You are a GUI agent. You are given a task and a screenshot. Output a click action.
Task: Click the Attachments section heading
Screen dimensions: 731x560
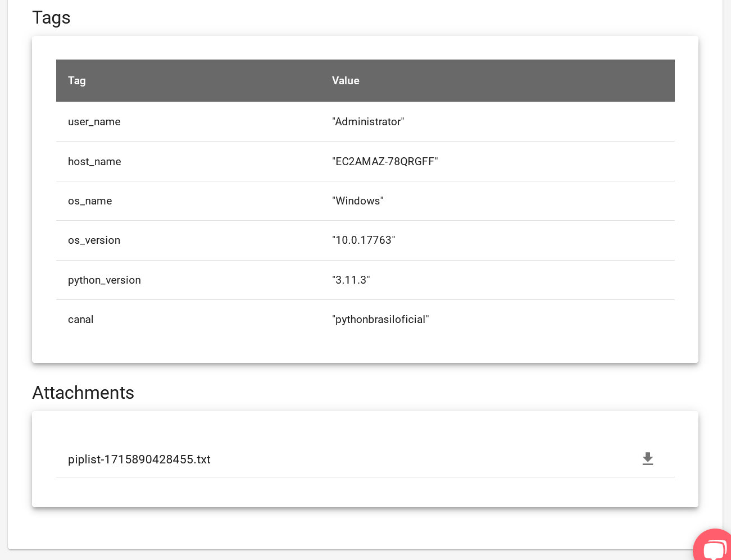(x=83, y=393)
